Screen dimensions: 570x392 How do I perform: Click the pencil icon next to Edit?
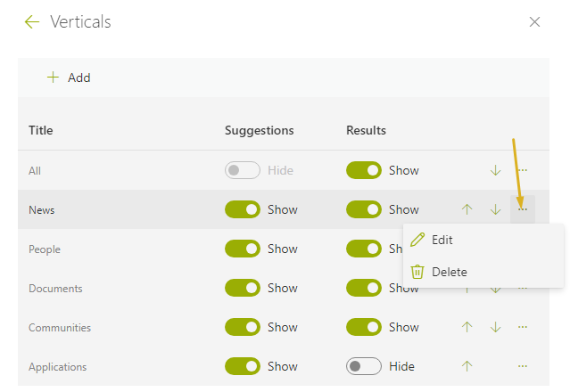[x=417, y=240]
